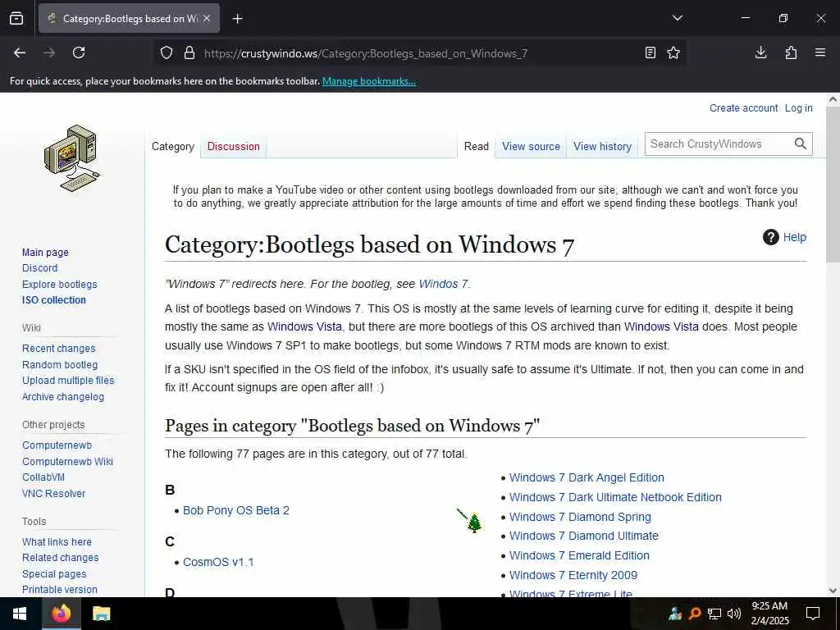840x630 pixels.
Task: Open Special pages link
Action: 54,573
